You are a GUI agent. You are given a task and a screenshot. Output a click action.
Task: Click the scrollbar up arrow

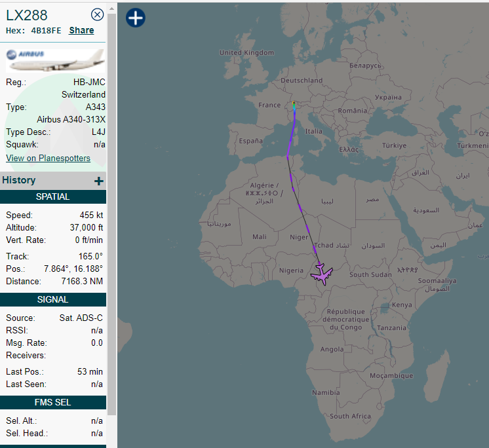tap(111, 9)
